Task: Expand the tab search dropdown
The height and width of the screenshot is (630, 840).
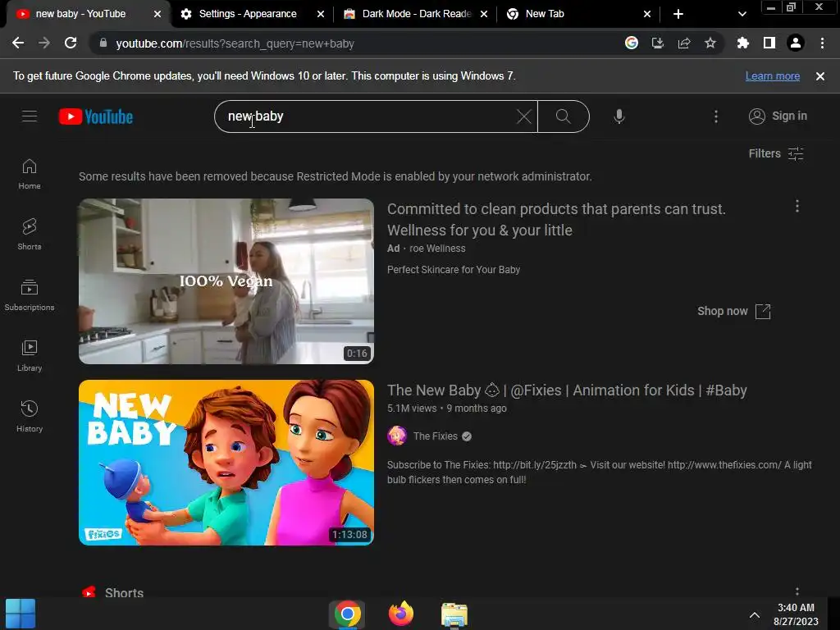Action: click(742, 15)
